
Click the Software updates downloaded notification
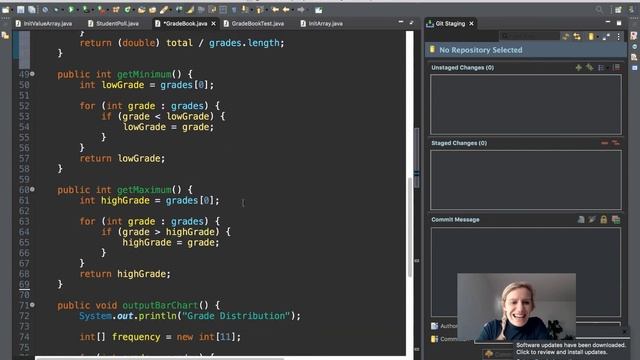(x=571, y=349)
